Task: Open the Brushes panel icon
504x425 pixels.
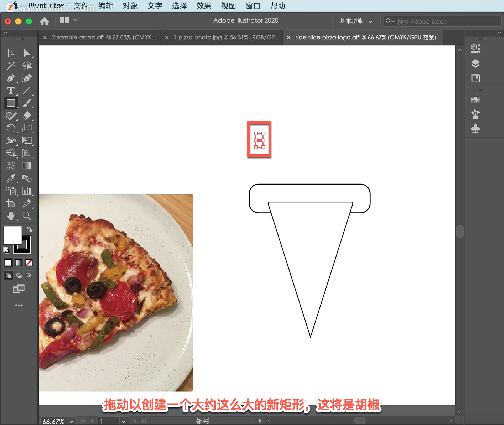Action: [x=475, y=114]
